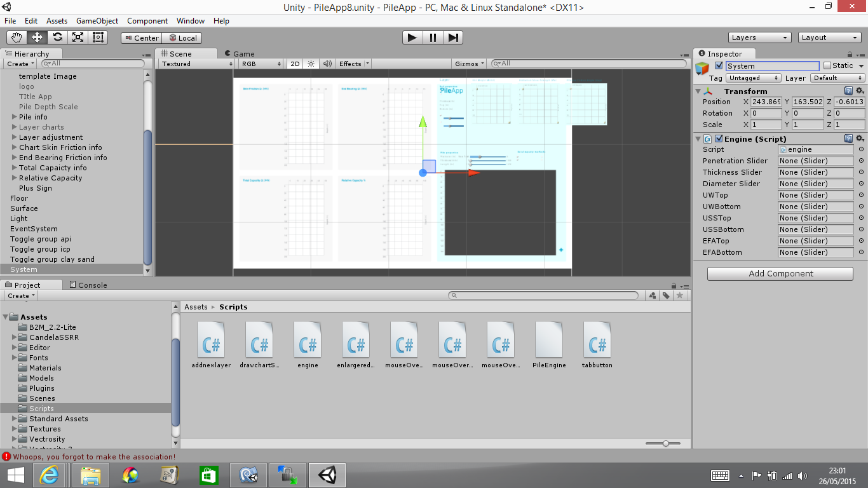Open the Tag Untagged dropdown
This screenshot has width=868, height=488.
pos(753,78)
